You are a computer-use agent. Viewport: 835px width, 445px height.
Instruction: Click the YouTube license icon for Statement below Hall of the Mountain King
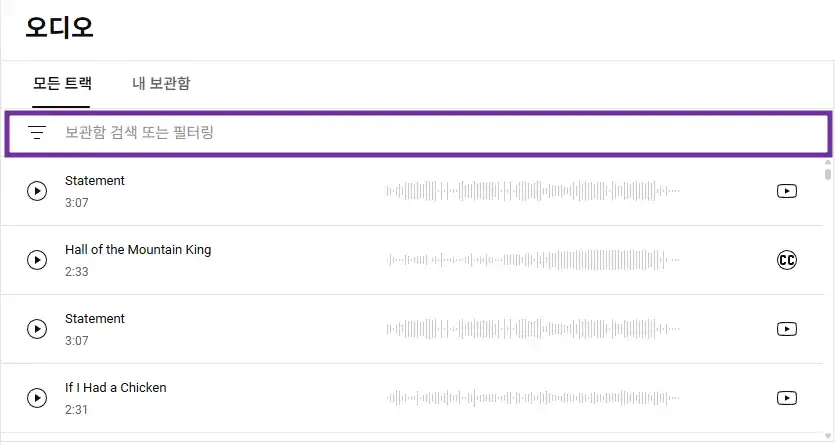787,329
